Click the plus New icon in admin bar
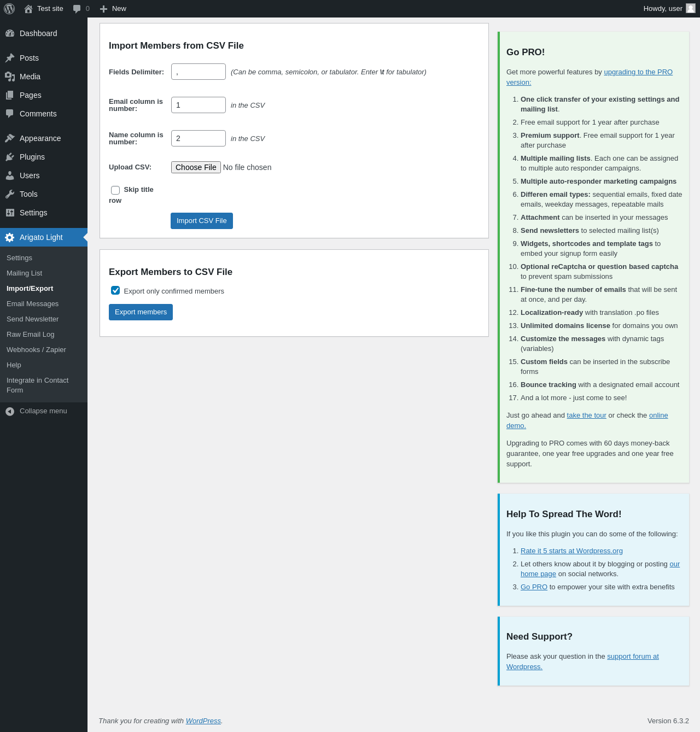This screenshot has height=732, width=700. click(103, 9)
